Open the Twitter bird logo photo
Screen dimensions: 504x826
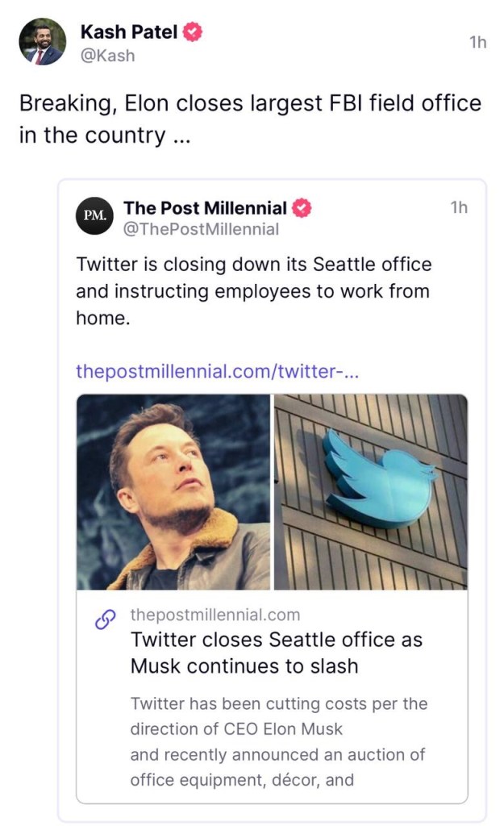371,491
